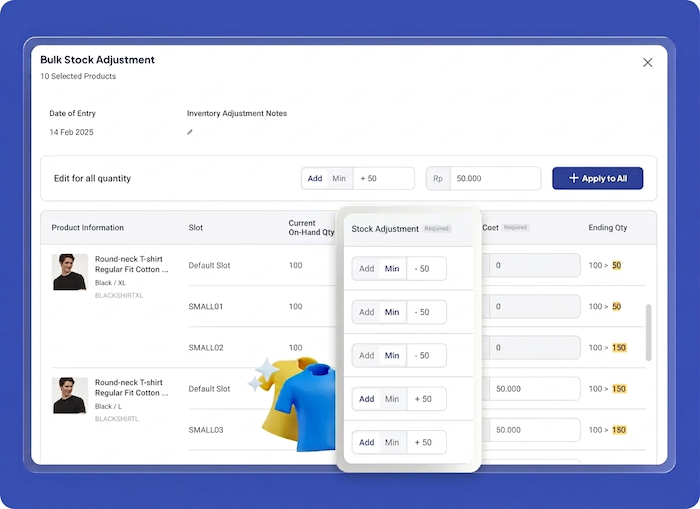Image resolution: width=700 pixels, height=509 pixels.
Task: Click the cost field of first Default Slot row
Action: coord(534,265)
